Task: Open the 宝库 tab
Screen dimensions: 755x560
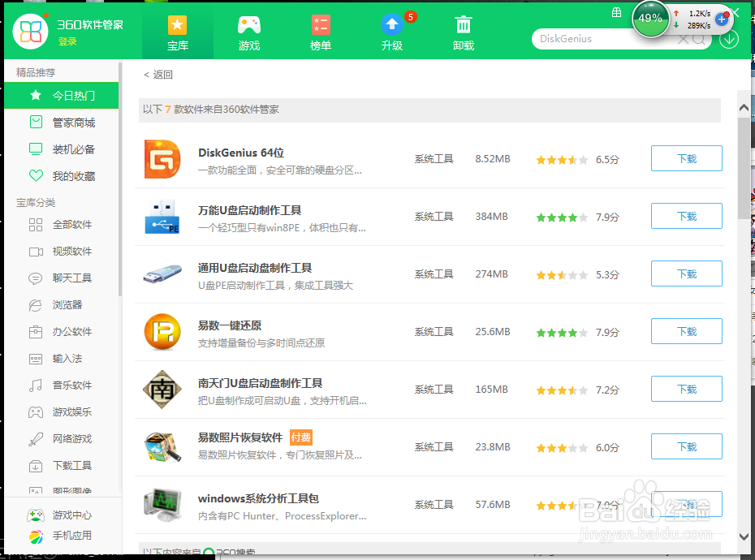Action: point(177,32)
